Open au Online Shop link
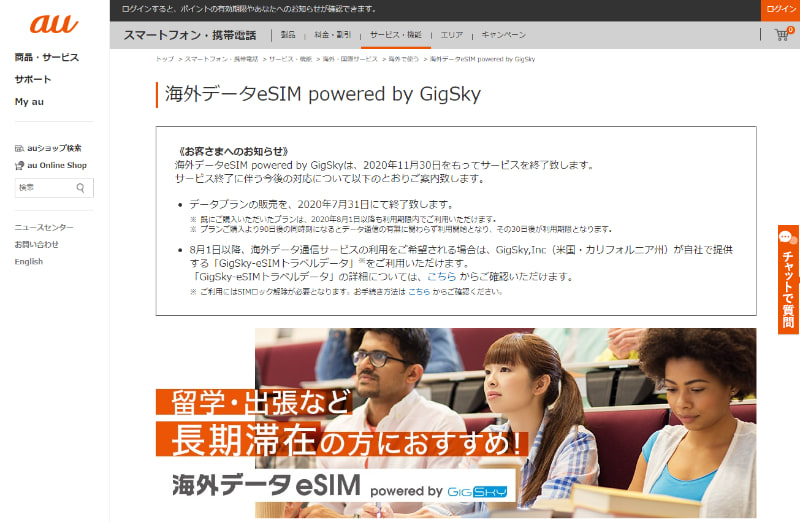The height and width of the screenshot is (522, 800). (x=57, y=165)
